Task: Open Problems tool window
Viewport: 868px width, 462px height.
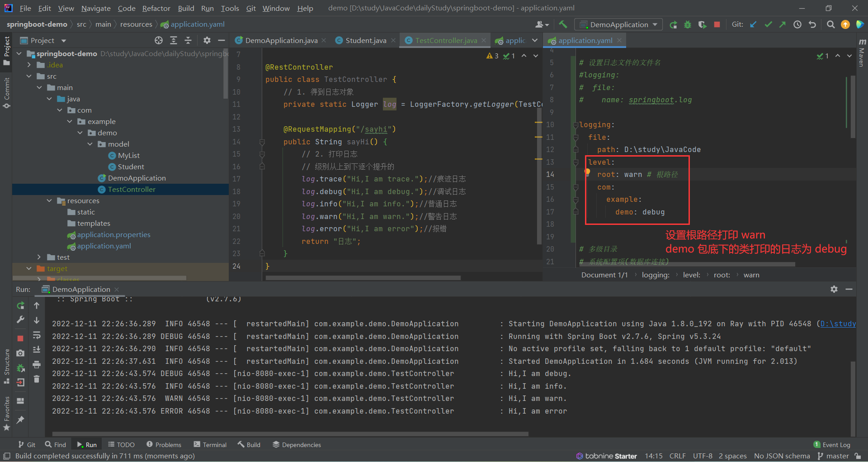Action: [x=164, y=445]
